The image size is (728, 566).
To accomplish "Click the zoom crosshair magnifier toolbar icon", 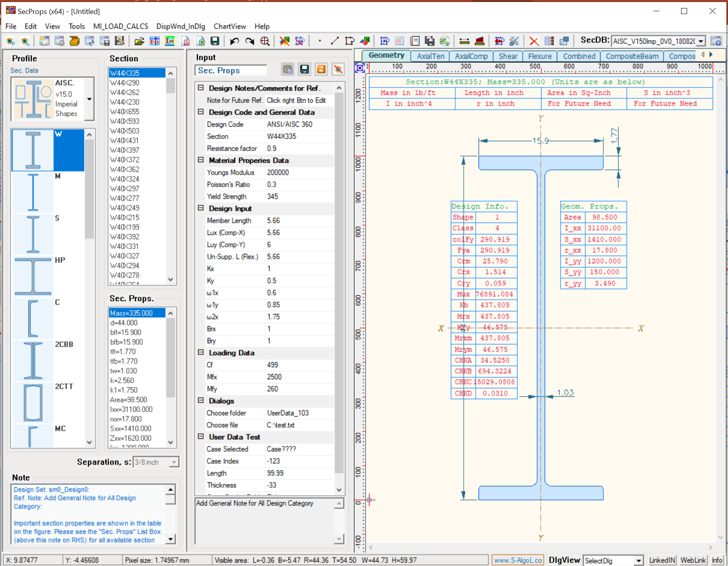I will pos(265,41).
